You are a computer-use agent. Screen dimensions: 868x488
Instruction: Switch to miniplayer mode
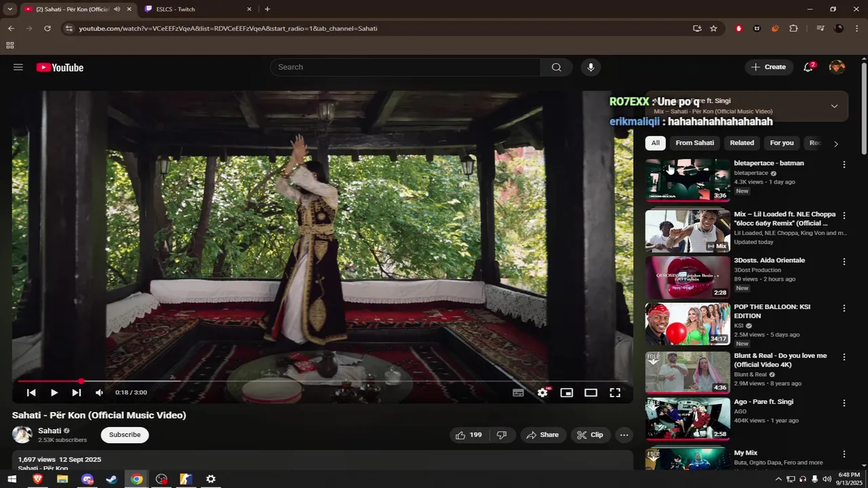click(567, 392)
